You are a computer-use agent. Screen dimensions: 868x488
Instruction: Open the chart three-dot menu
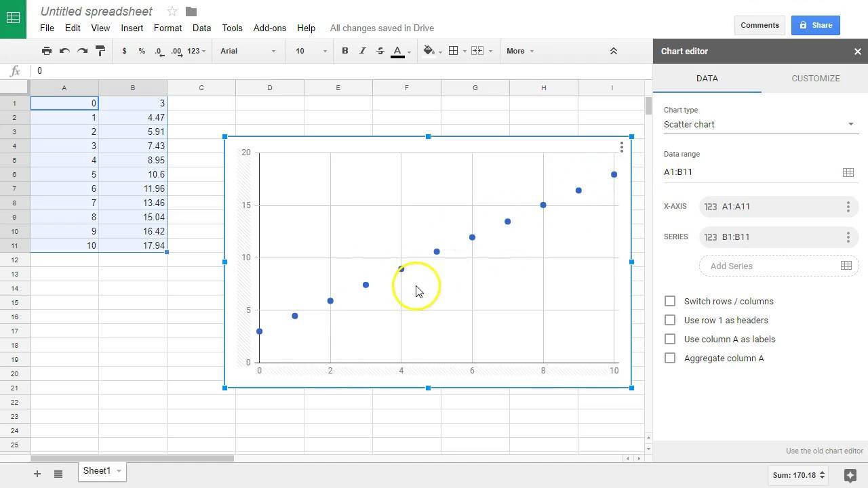pyautogui.click(x=621, y=147)
